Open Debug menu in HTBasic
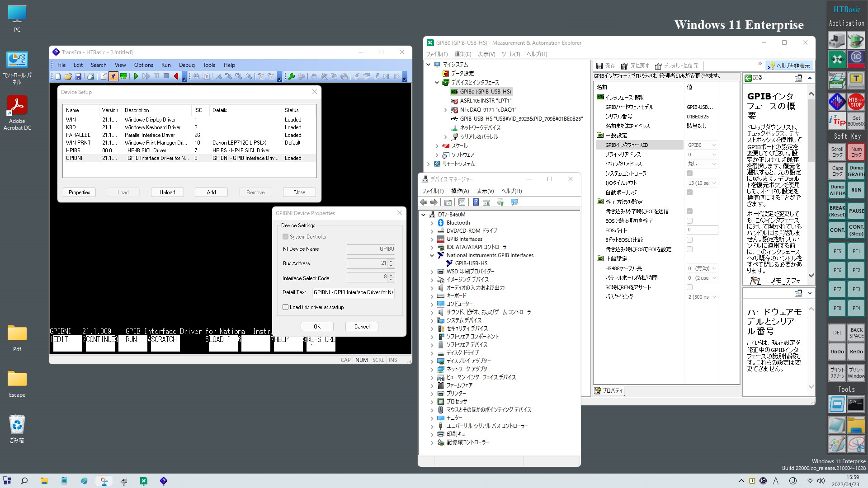 (187, 65)
